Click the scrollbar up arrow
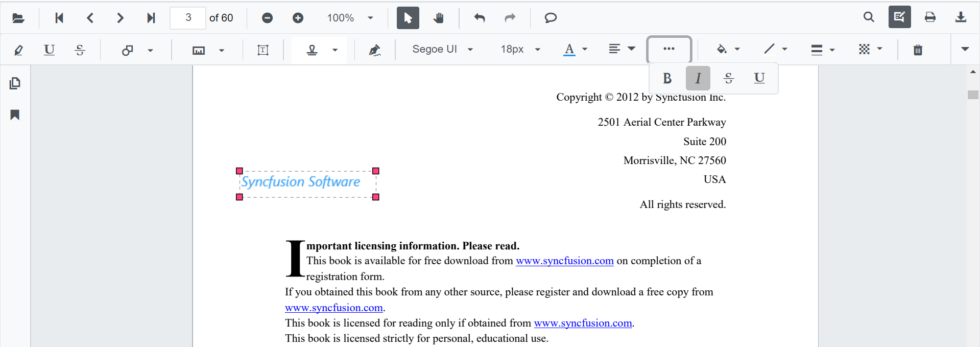 tap(973, 72)
